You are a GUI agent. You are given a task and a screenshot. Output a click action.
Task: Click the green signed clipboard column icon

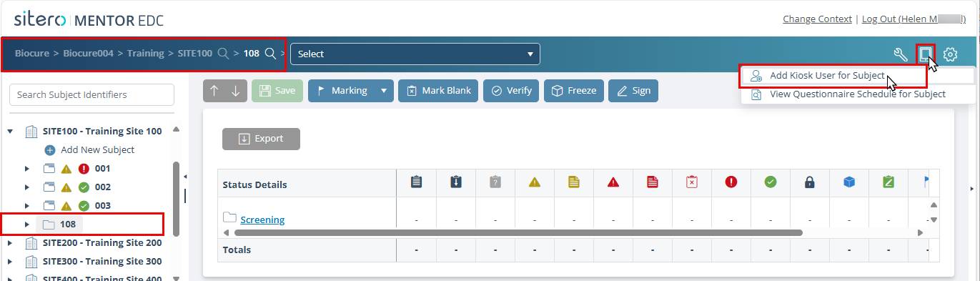click(888, 182)
